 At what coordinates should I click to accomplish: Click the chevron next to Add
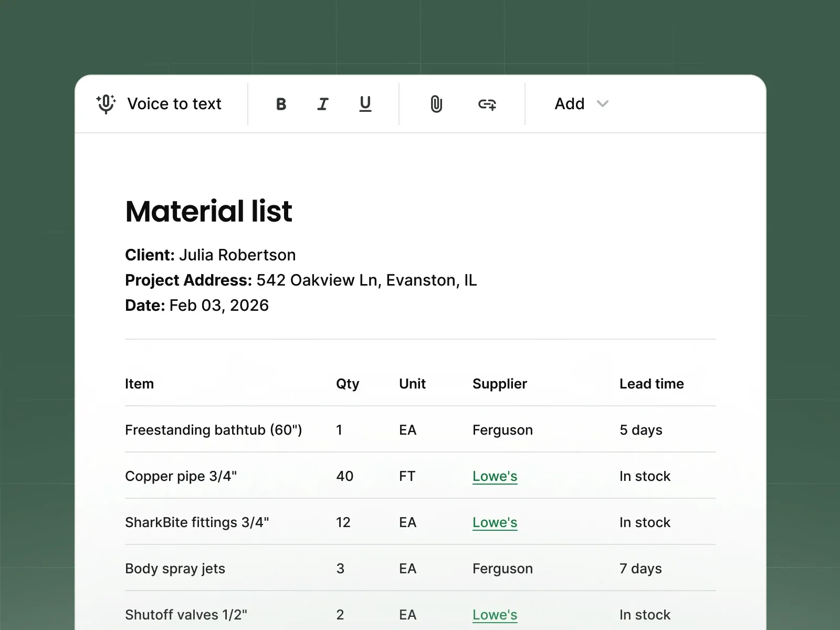[602, 104]
